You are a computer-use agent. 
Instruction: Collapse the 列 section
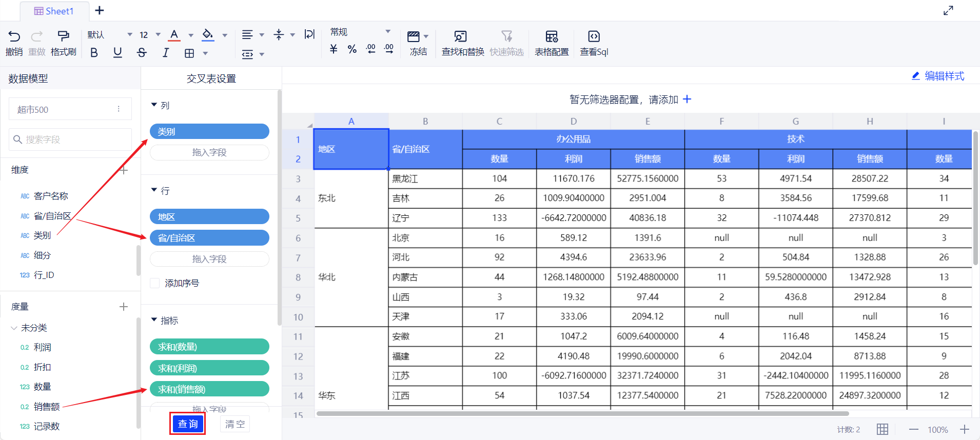[x=154, y=105]
